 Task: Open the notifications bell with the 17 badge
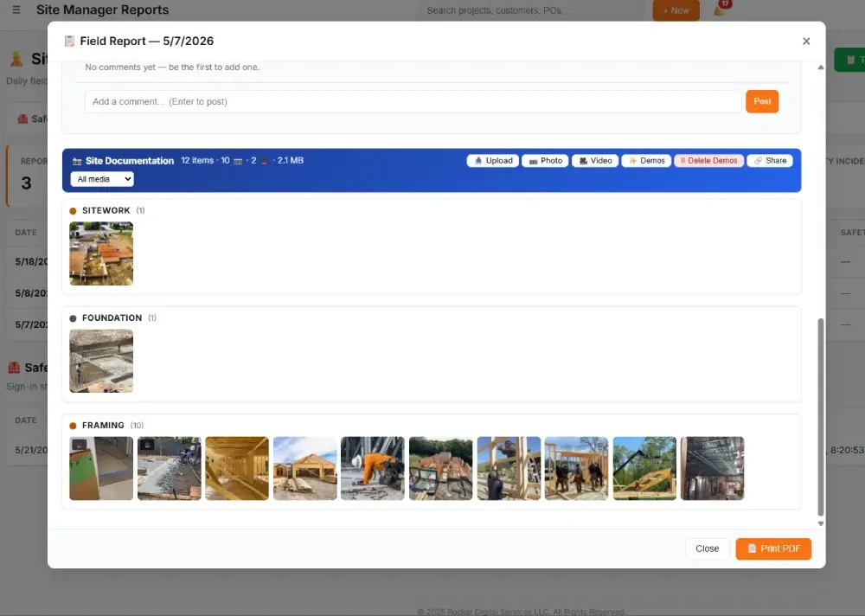coord(721,10)
